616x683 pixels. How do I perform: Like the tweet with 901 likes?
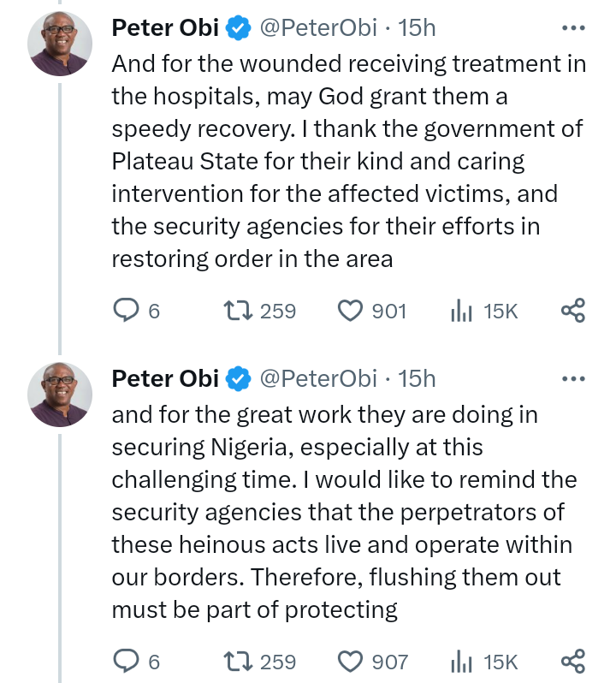click(351, 311)
